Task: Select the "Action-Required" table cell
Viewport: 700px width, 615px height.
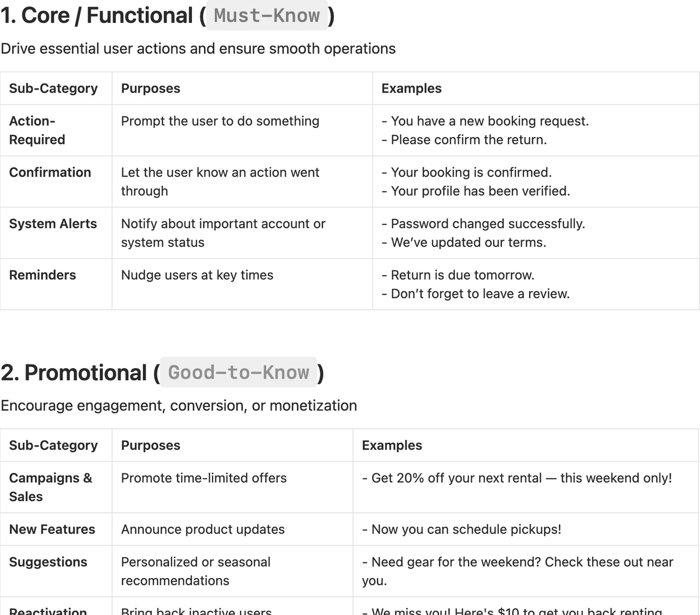Action: [37, 130]
